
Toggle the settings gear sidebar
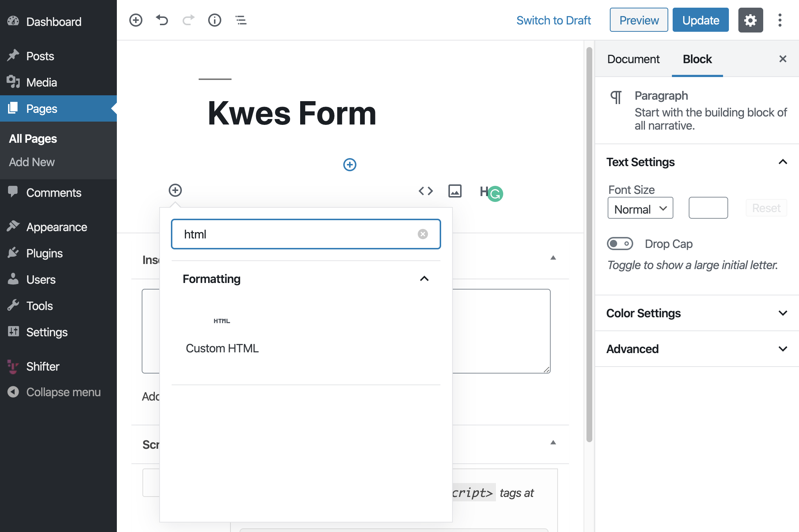coord(750,20)
